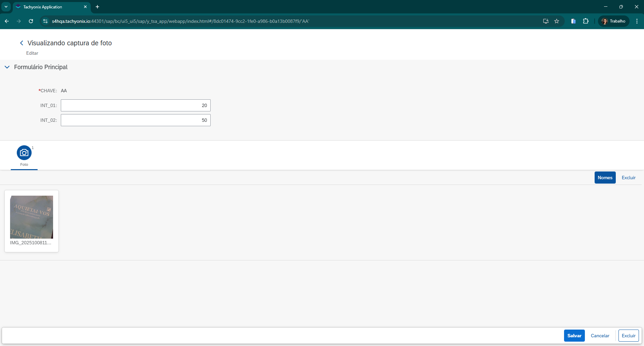Click the outlined Excluir footer button
This screenshot has width=644, height=346.
(x=628, y=336)
